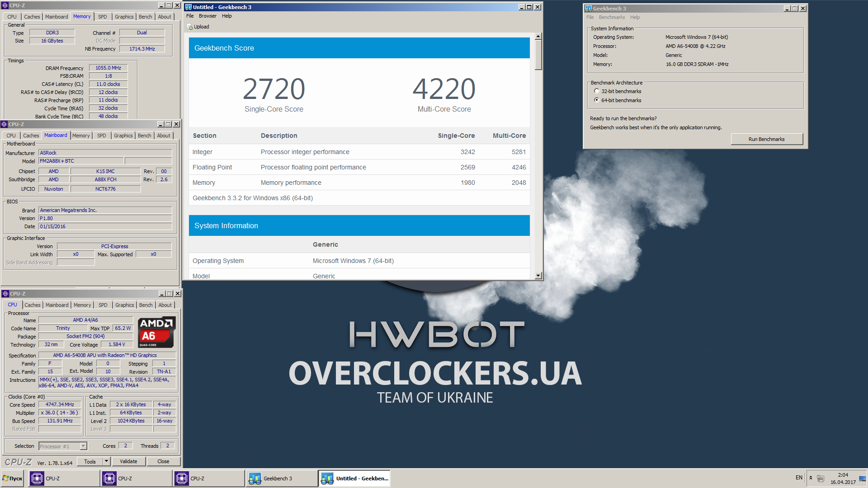Click the EN language indicator
This screenshot has height=488, width=868.
click(799, 478)
